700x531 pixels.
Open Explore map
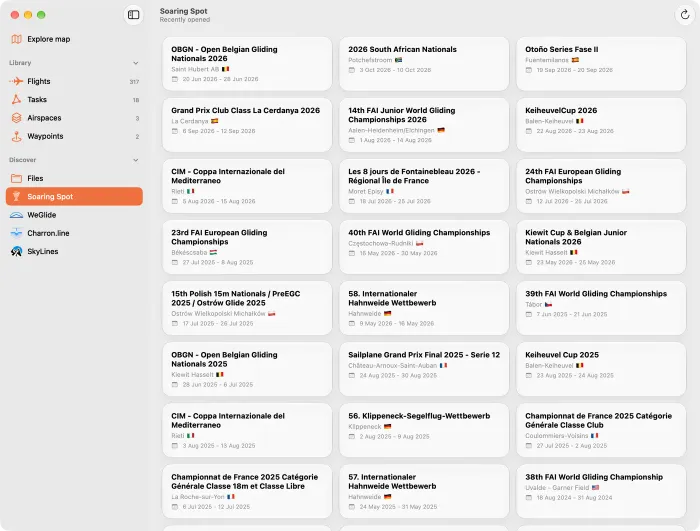74,39
